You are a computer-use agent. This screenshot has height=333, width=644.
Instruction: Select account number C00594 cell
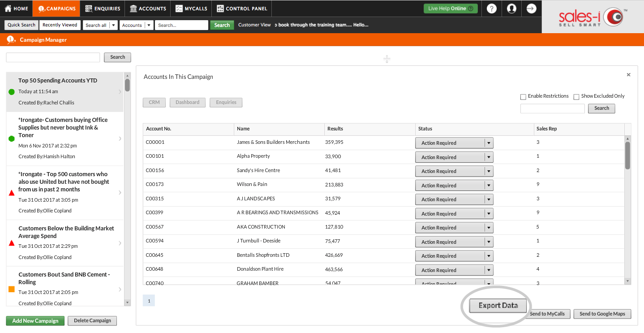pos(155,241)
